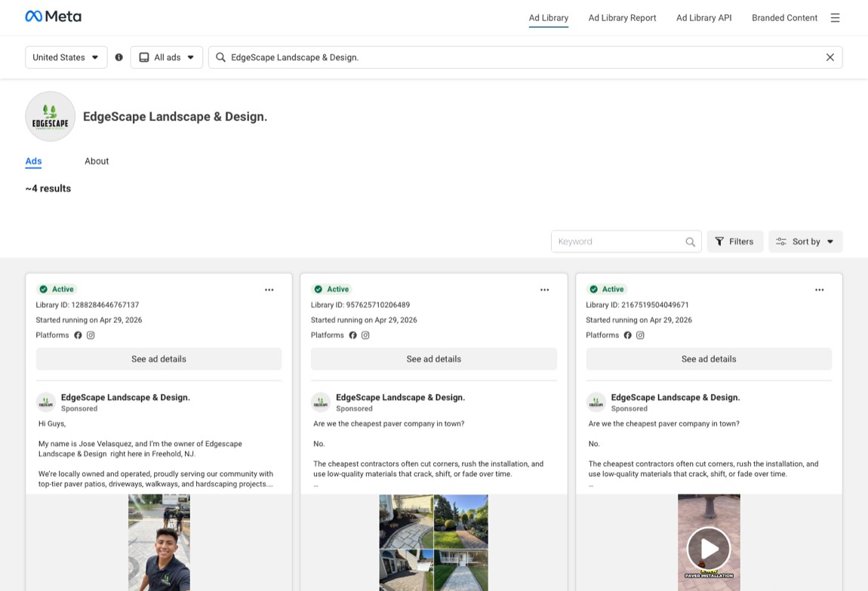The width and height of the screenshot is (868, 591).
Task: Click the Active status on ad 957625710206489
Action: click(x=331, y=289)
